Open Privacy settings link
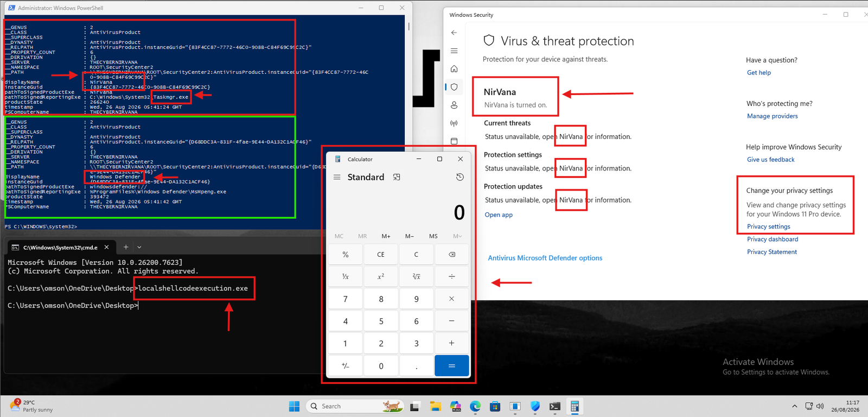Viewport: 868px width, 417px height. (x=768, y=226)
